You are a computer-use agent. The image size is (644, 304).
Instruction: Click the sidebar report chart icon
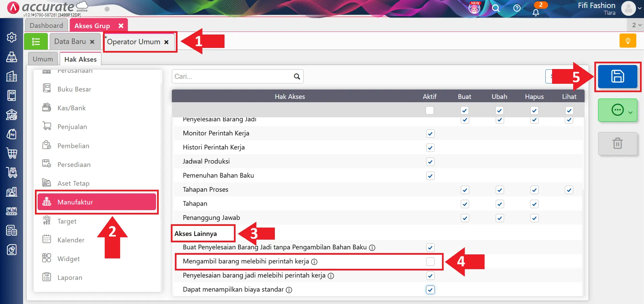[x=12, y=249]
